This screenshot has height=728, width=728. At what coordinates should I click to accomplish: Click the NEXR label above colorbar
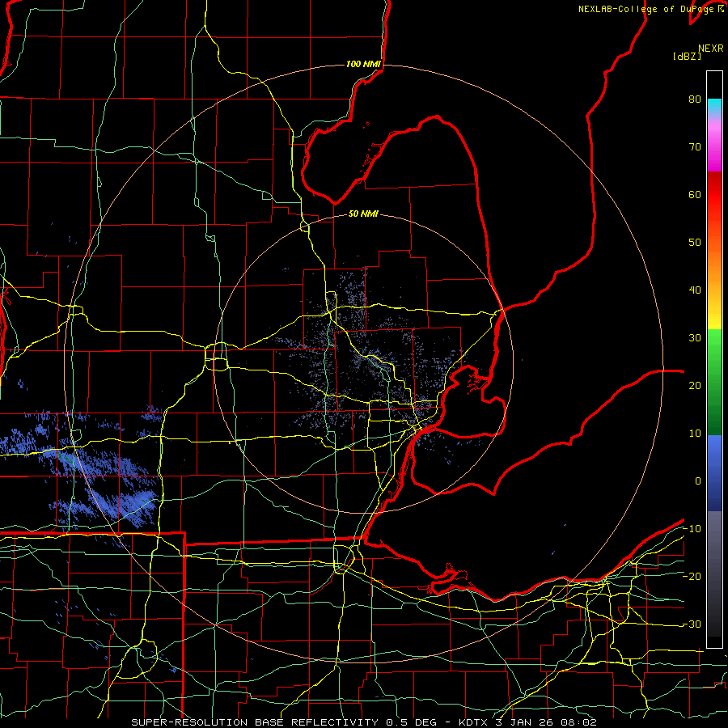pos(710,49)
